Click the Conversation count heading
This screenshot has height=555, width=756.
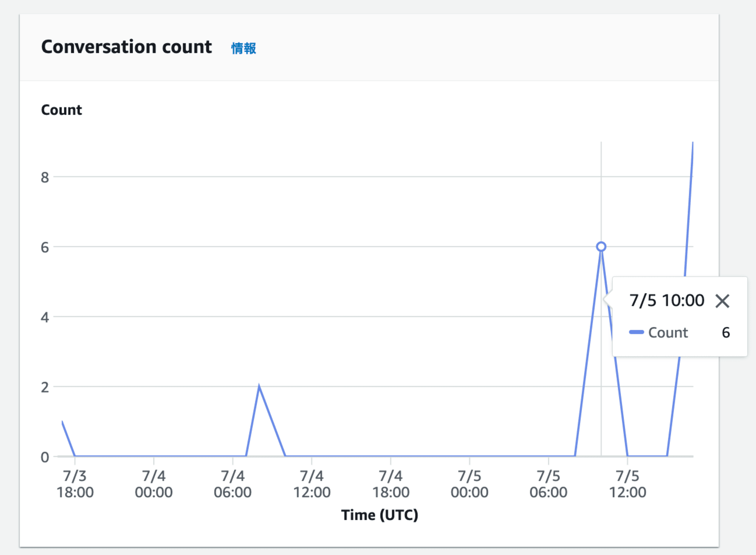(x=127, y=47)
